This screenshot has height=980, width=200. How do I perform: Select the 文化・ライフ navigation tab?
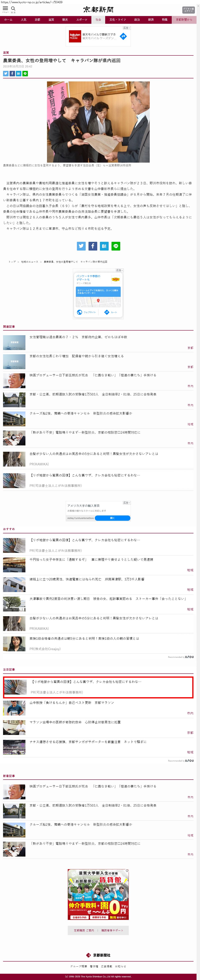[x=117, y=19]
